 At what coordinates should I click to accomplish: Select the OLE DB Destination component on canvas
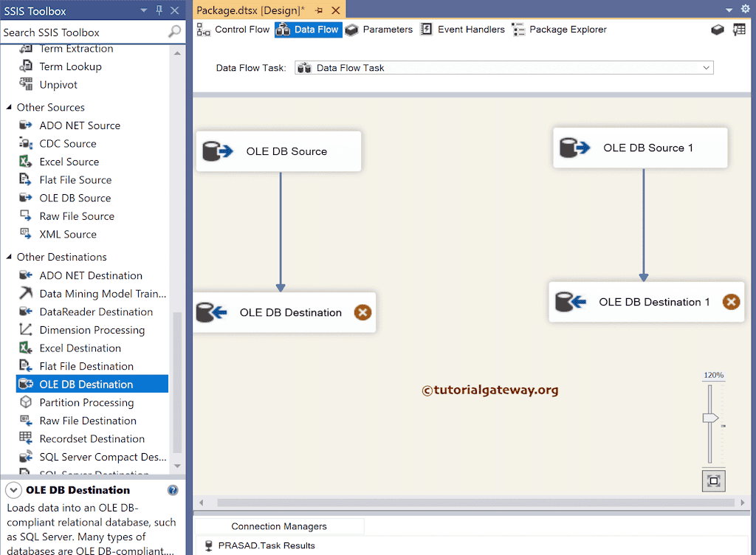pos(284,312)
